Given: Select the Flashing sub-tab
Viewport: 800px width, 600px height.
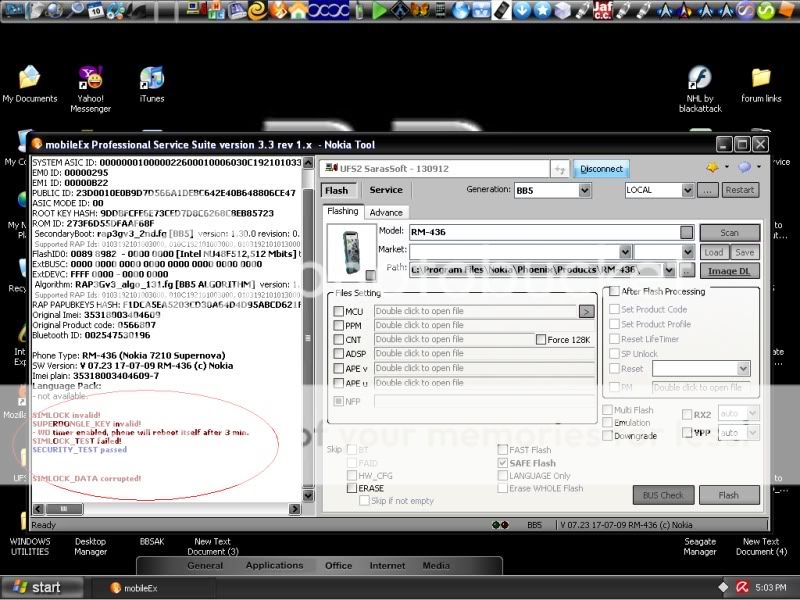Looking at the screenshot, I should [343, 212].
